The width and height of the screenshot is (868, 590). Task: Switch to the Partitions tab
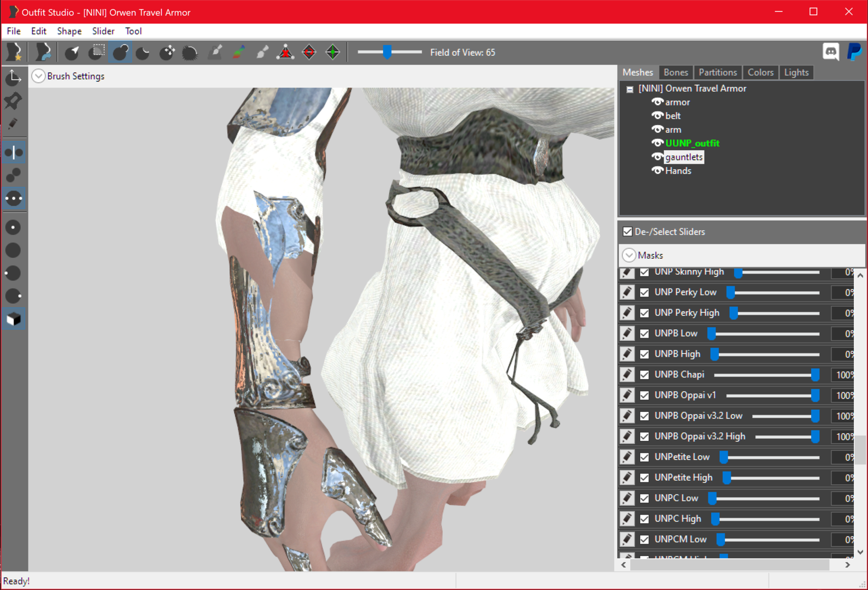pyautogui.click(x=718, y=72)
